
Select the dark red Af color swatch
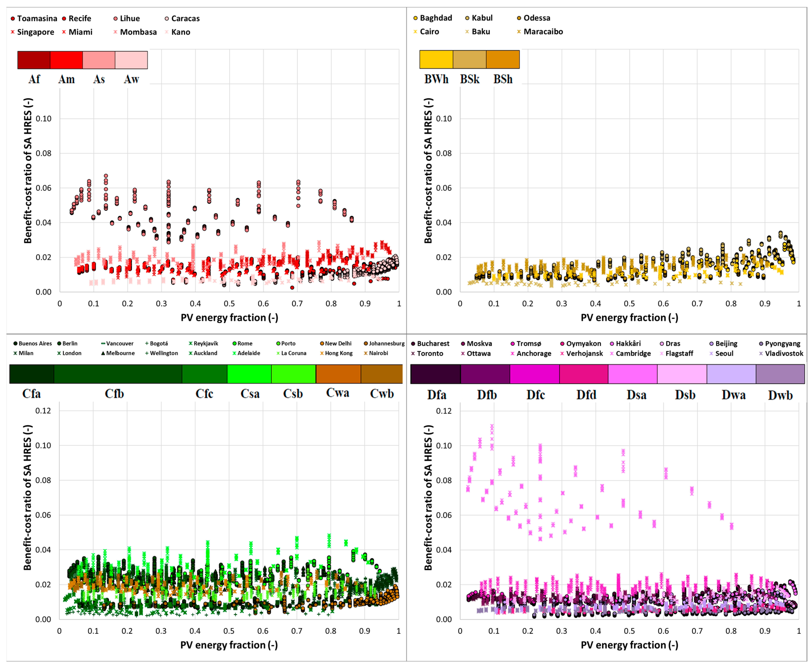tap(34, 60)
